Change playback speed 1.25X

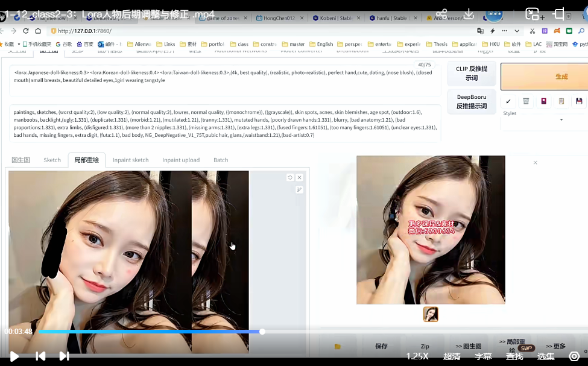pyautogui.click(x=417, y=356)
